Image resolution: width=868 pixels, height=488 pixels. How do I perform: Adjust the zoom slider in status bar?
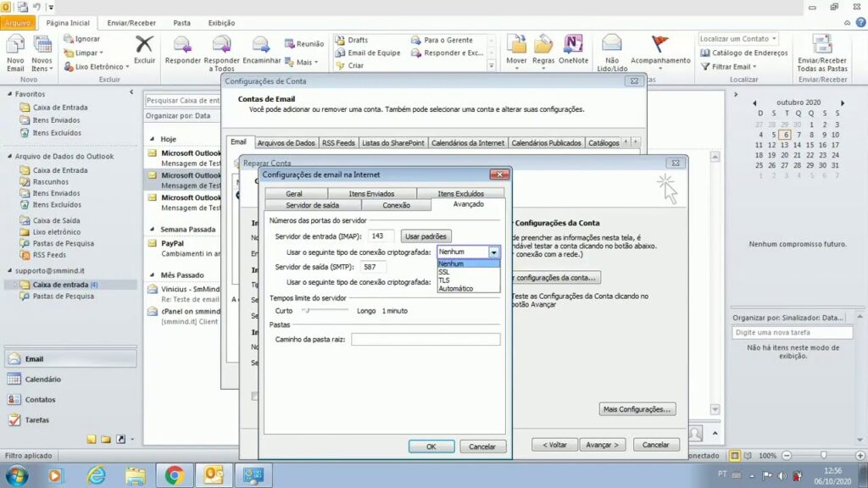tap(823, 455)
